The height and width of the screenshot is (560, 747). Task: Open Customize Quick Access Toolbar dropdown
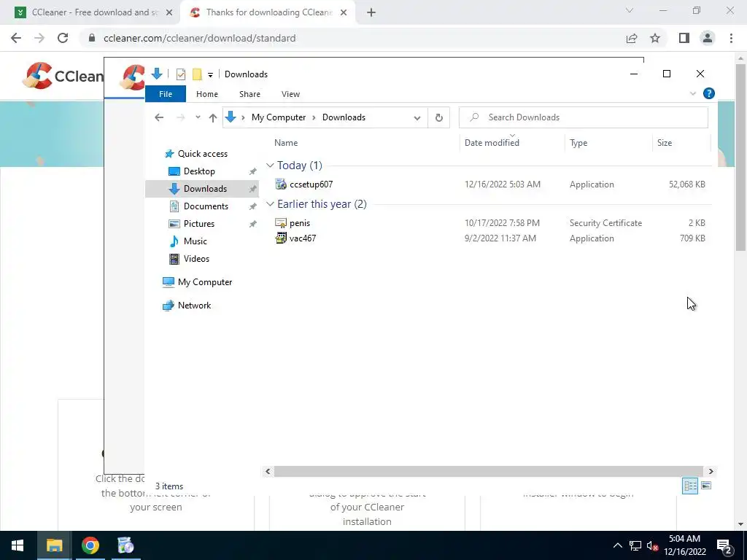pos(210,75)
